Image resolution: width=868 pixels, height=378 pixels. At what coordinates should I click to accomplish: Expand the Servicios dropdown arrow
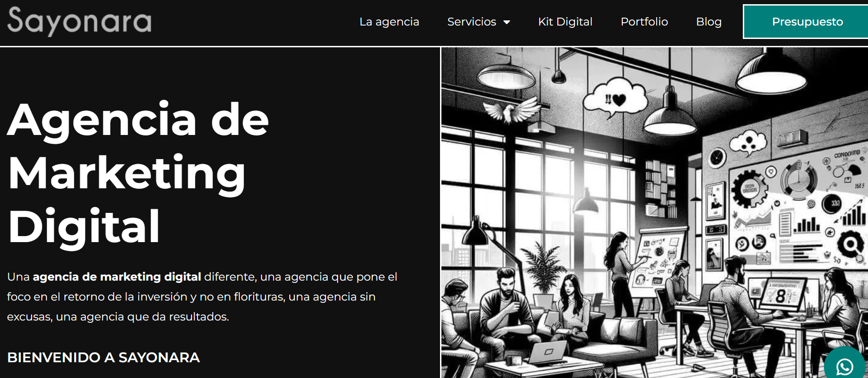(x=507, y=22)
